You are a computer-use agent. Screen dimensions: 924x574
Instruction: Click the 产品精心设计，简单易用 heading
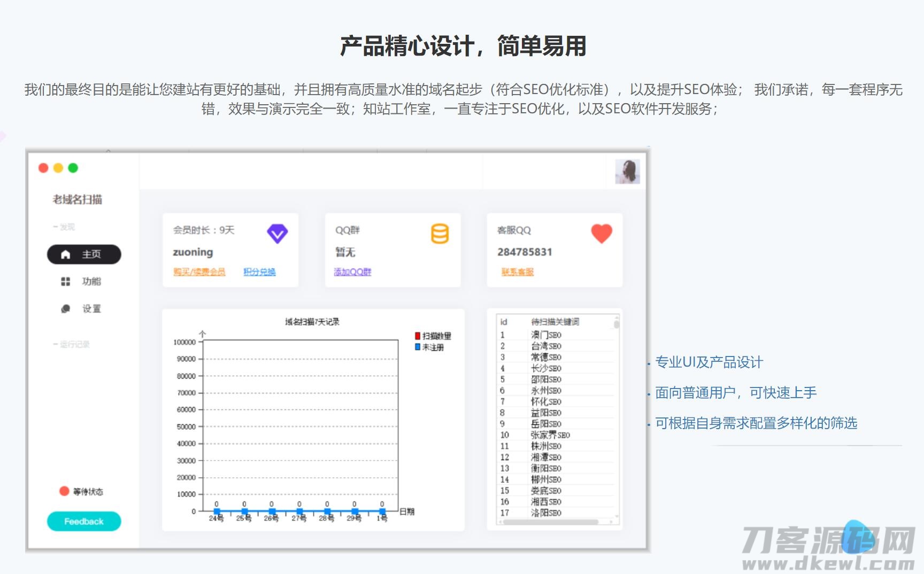(463, 46)
